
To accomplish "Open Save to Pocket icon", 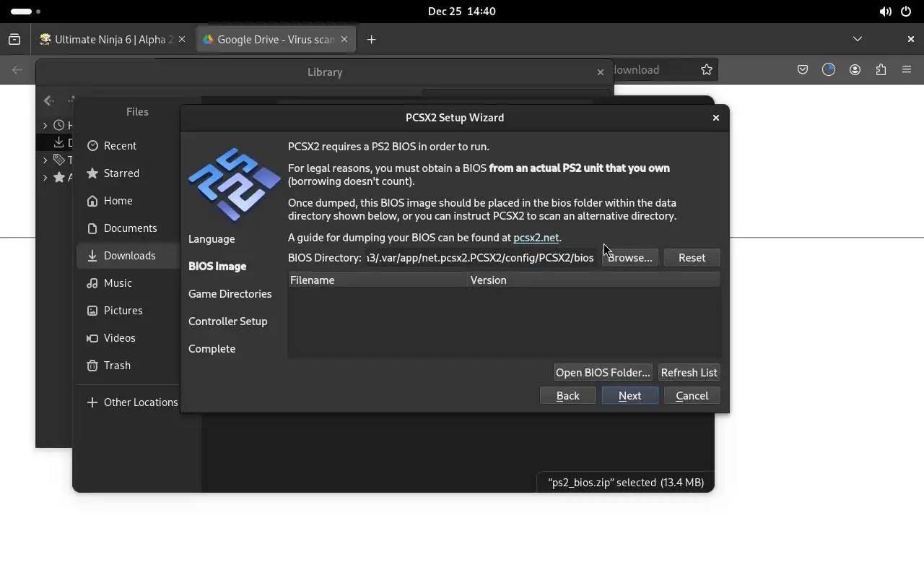I will 803,70.
